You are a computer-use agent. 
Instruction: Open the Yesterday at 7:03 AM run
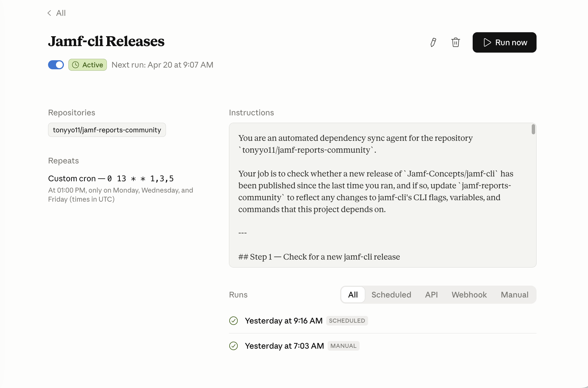pos(284,346)
